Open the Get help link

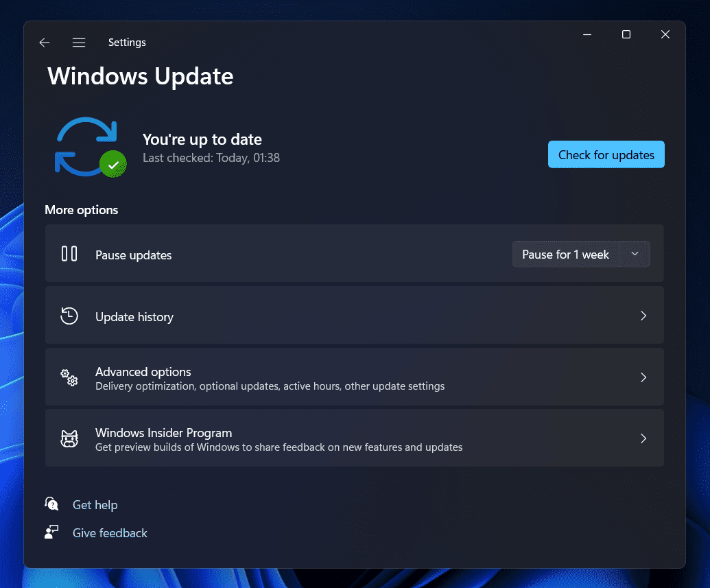coord(95,505)
